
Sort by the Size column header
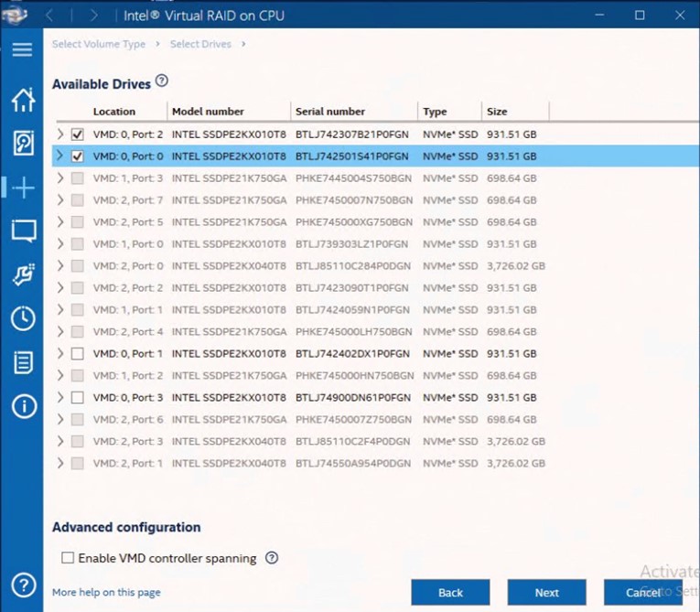pyautogui.click(x=497, y=112)
